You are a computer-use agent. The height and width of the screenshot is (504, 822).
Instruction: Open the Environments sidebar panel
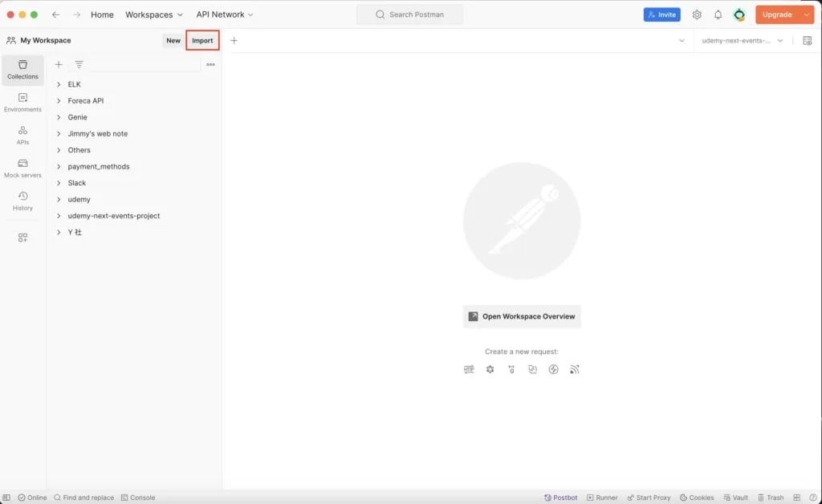(x=22, y=103)
